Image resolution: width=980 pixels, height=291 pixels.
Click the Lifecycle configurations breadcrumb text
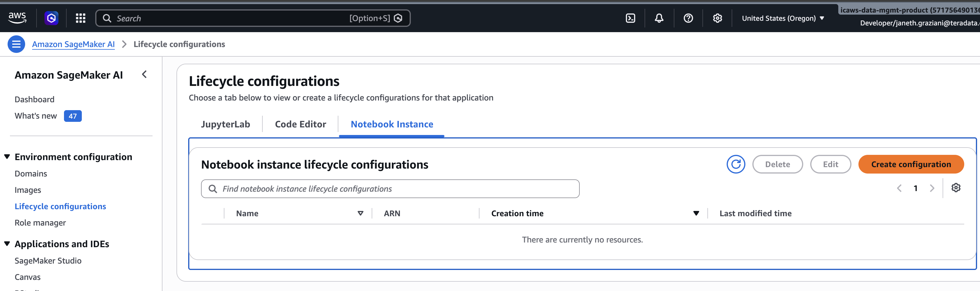click(x=179, y=44)
